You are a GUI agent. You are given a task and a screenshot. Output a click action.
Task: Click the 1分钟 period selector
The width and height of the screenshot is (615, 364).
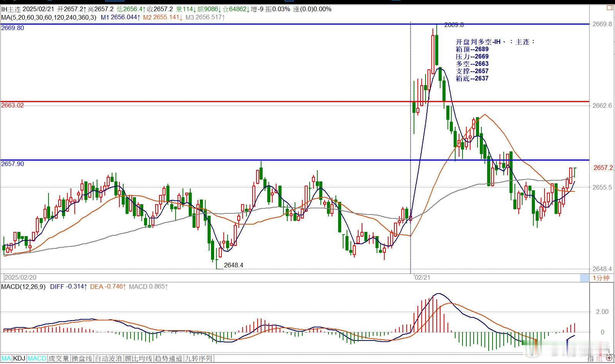[x=601, y=278]
